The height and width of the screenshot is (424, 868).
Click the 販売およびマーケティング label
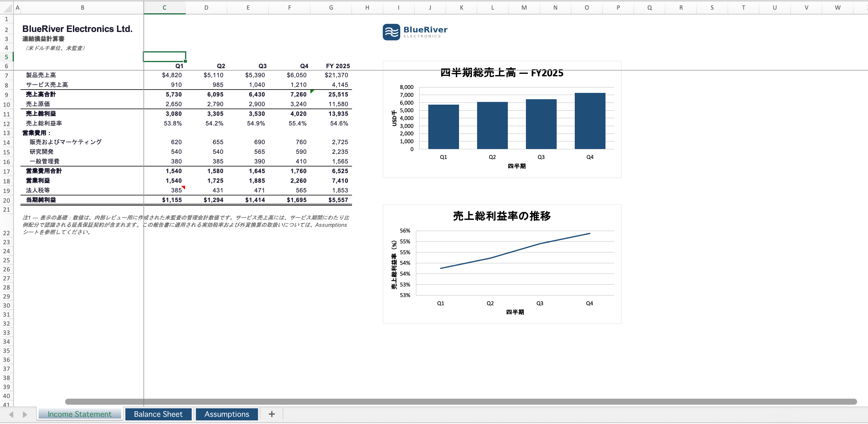click(x=65, y=142)
